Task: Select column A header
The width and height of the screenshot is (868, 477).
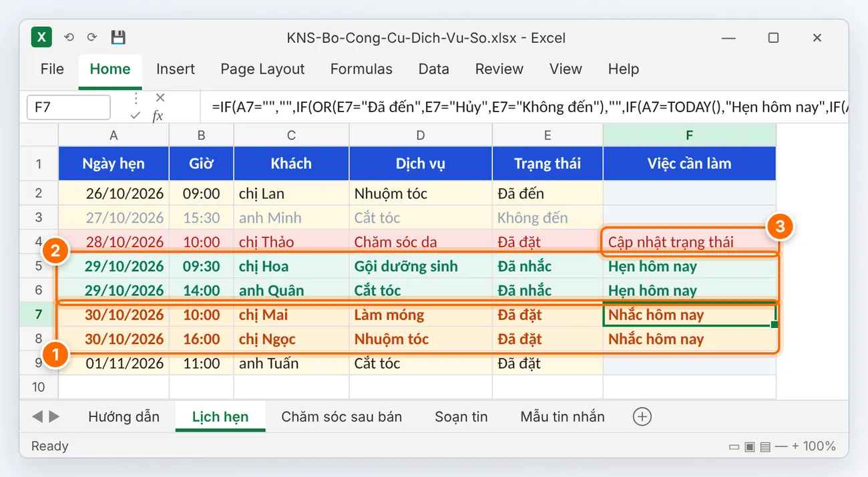Action: [114, 136]
